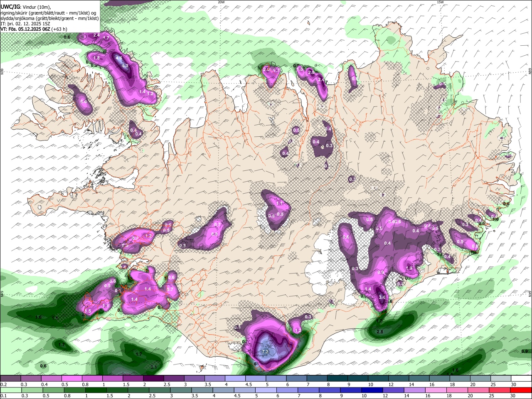Image resolution: width=532 pixels, height=399 pixels.
Task: Click the 1.8 value in the northwest
Action: (x=97, y=58)
